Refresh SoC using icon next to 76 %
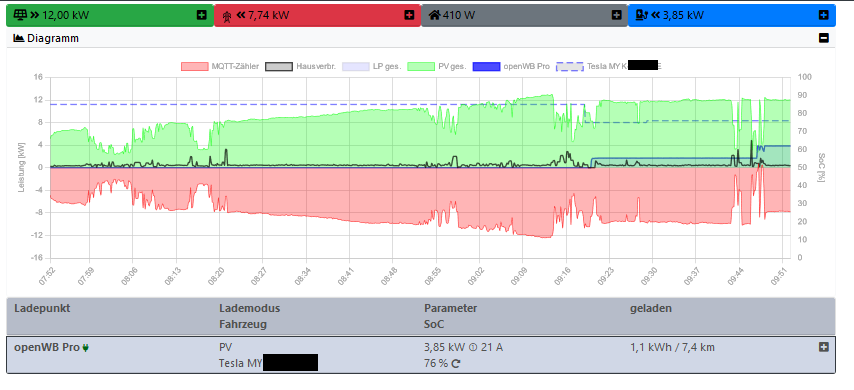Viewport: 854px width, 390px height. pos(455,363)
